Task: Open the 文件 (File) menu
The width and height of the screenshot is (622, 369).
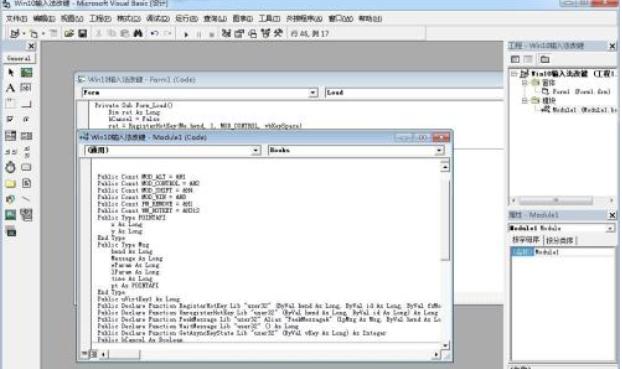Action: pos(16,19)
